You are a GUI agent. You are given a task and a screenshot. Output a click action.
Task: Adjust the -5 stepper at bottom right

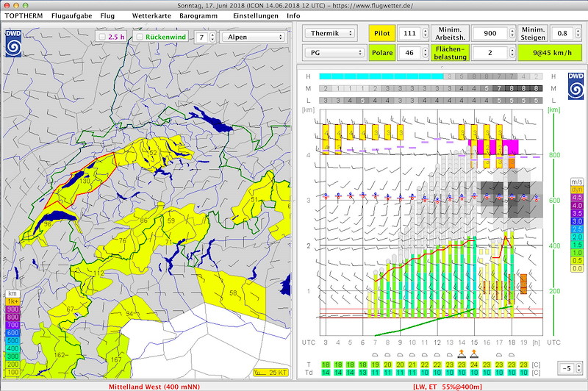pyautogui.click(x=578, y=368)
